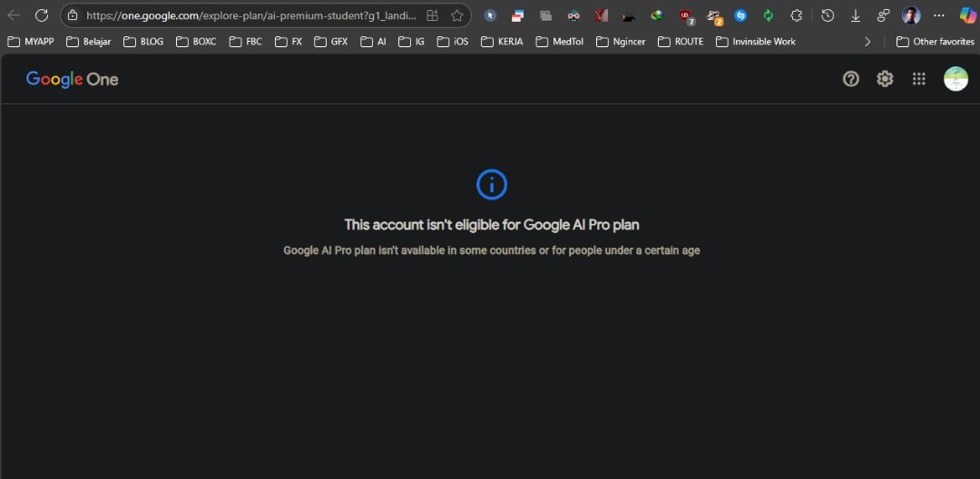The width and height of the screenshot is (980, 479).
Task: Open the MYAPP bookmarks folder
Action: (31, 41)
